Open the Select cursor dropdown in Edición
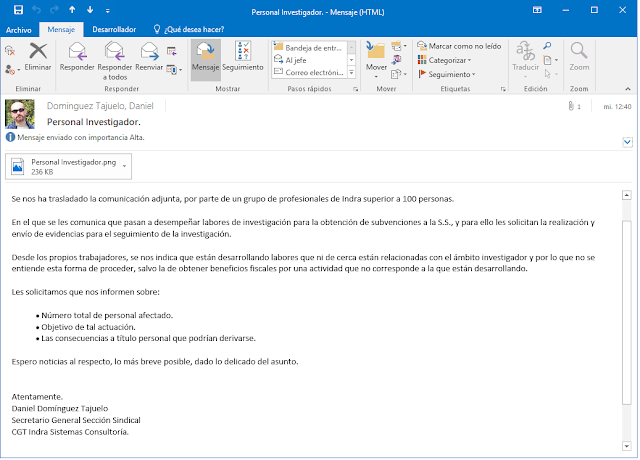This screenshot has width=640, height=460. (550, 74)
